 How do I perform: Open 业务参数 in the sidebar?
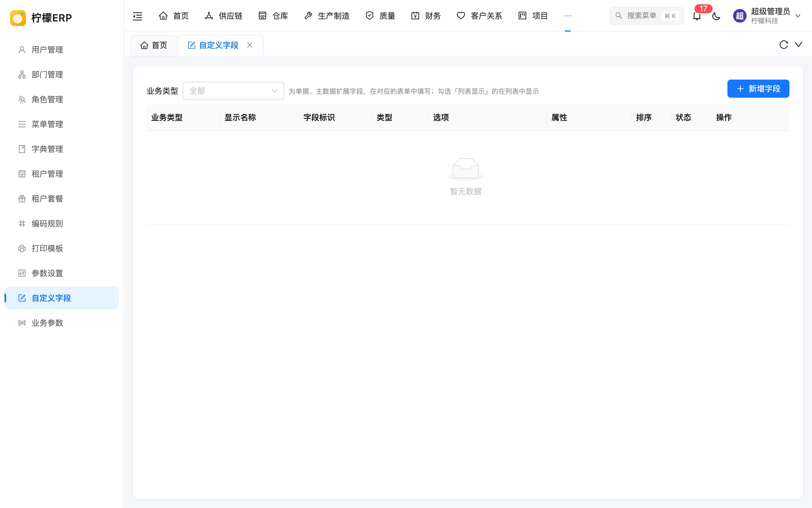[62, 323]
